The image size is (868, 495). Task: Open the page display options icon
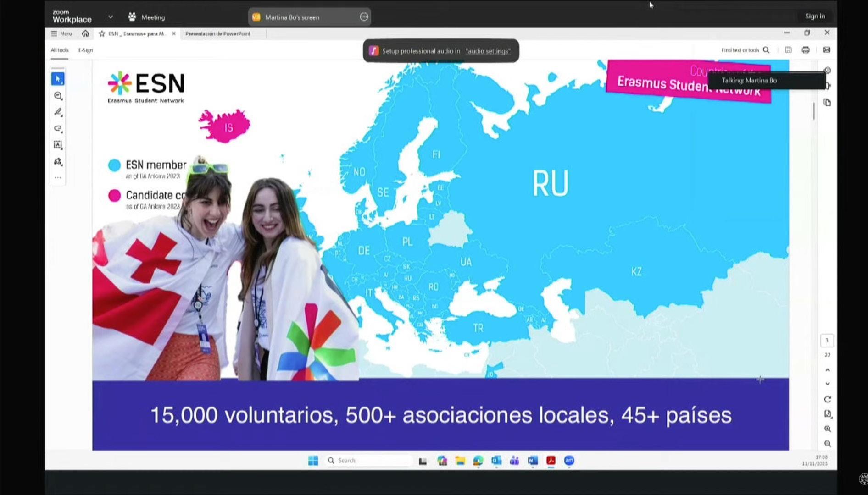[x=828, y=414]
